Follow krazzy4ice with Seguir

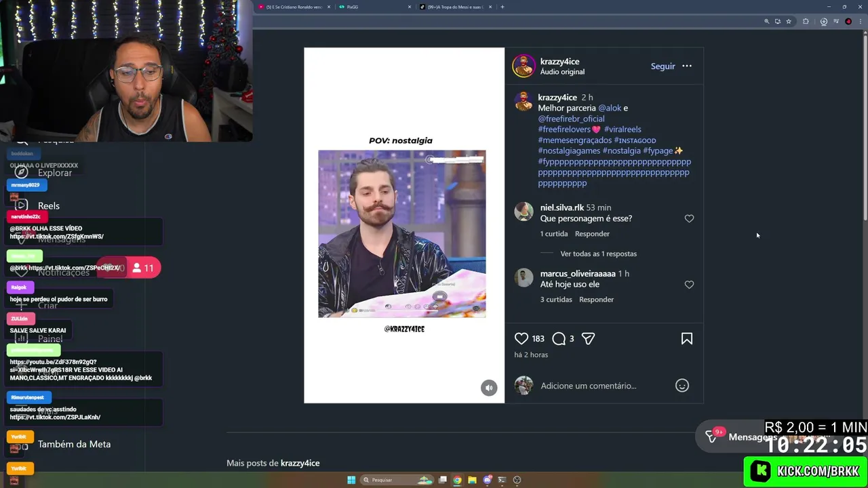tap(663, 66)
